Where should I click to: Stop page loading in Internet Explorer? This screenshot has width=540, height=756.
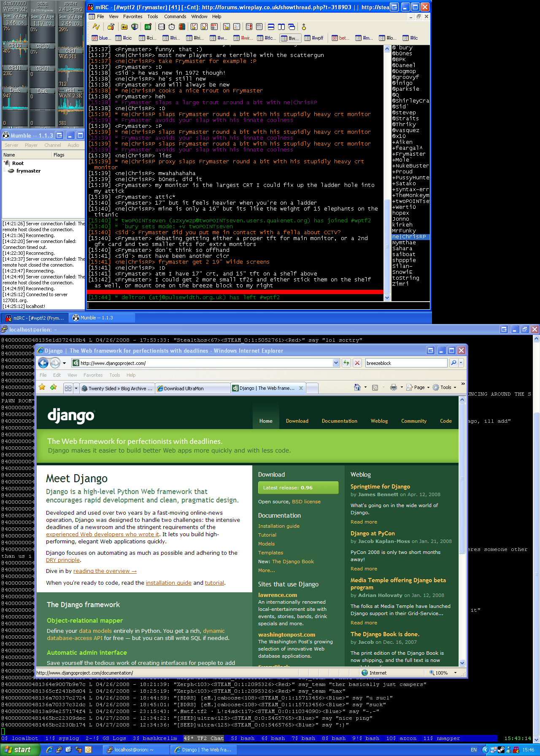(357, 363)
